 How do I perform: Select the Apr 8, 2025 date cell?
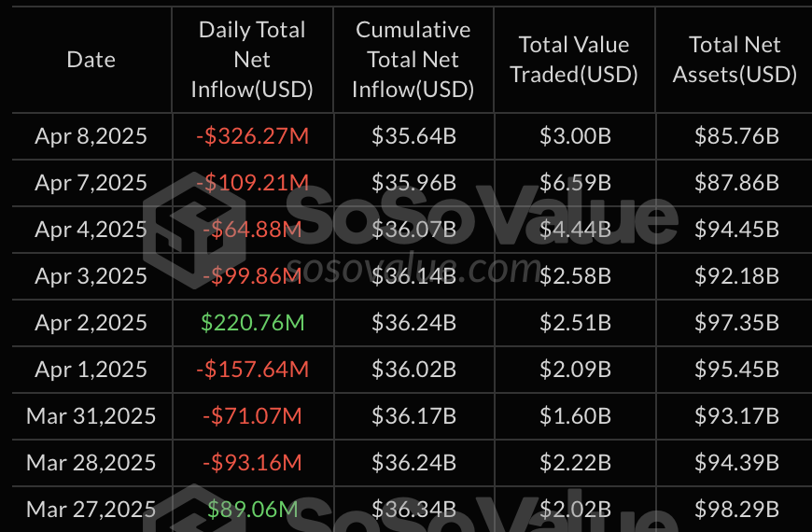(91, 136)
